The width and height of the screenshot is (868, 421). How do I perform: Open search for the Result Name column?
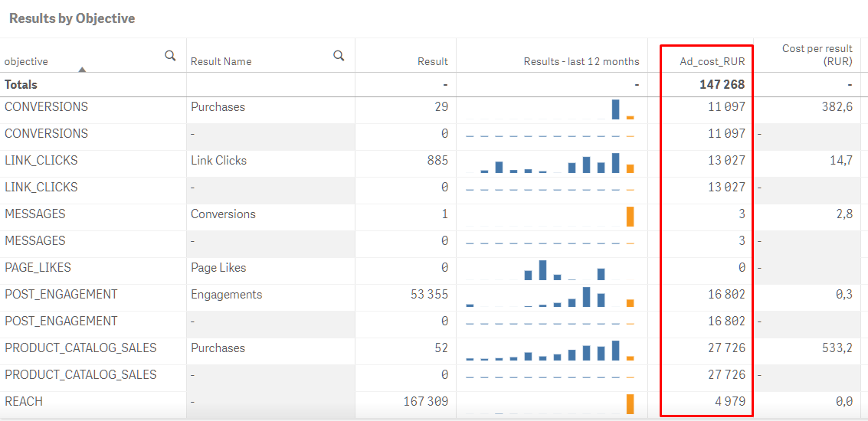click(x=339, y=56)
